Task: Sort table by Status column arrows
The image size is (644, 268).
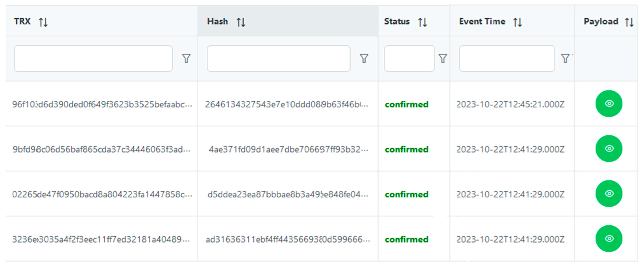Action: click(x=422, y=22)
